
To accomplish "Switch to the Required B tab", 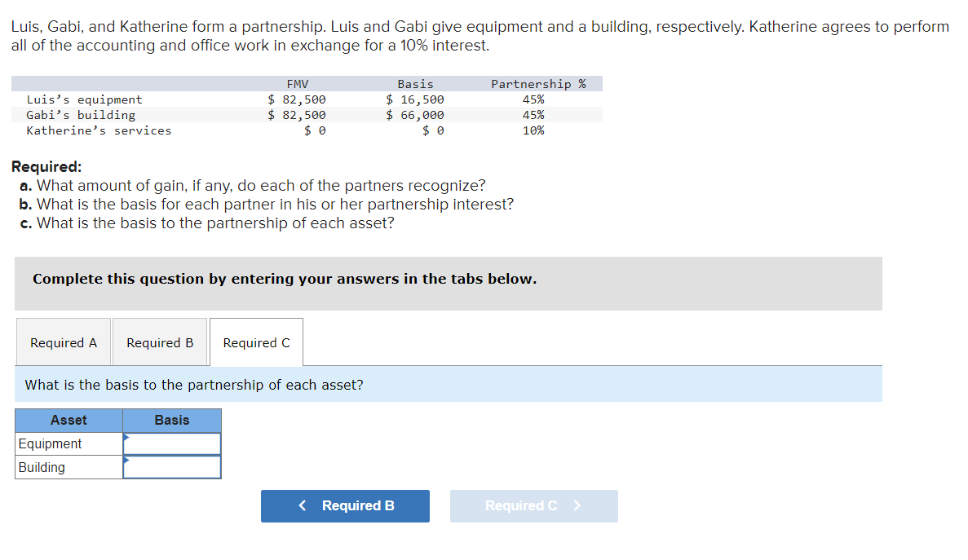I will [x=160, y=342].
